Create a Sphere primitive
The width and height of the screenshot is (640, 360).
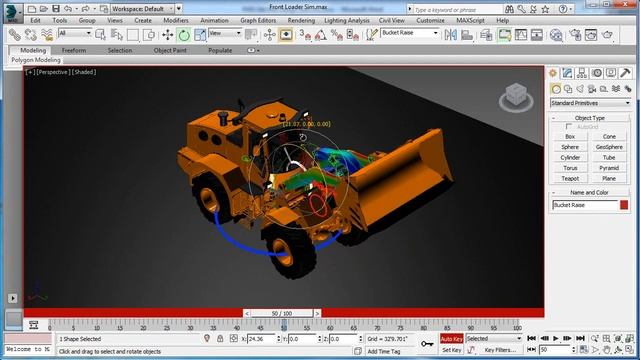point(570,147)
